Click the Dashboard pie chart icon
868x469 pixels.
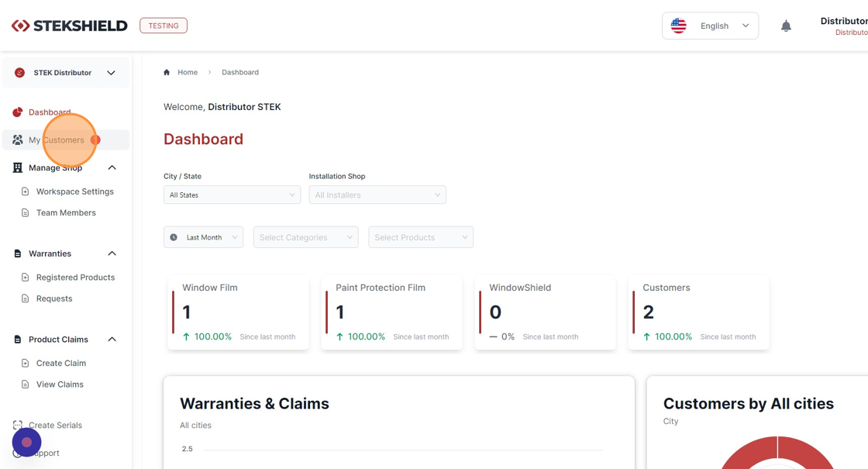(18, 112)
